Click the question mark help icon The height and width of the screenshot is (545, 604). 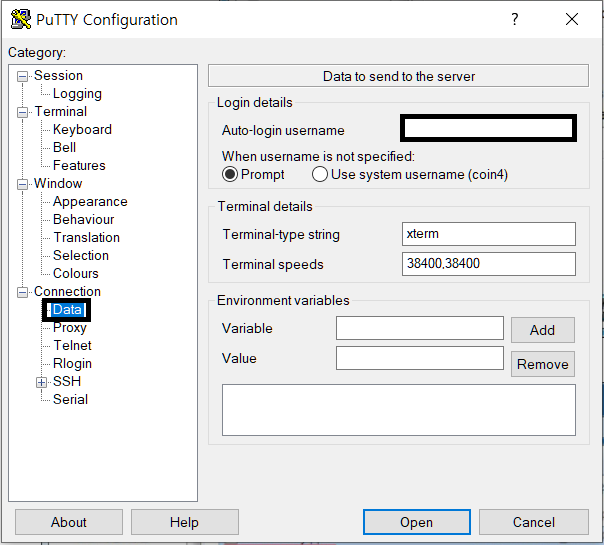tap(515, 19)
